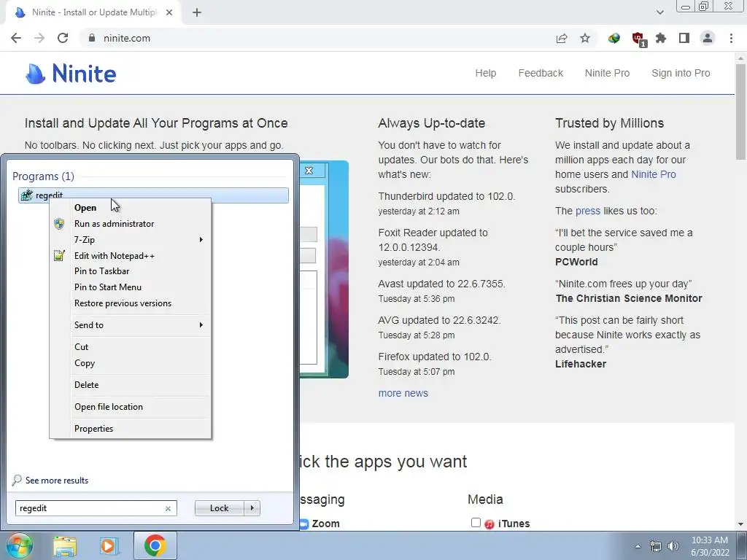747x560 pixels.
Task: Follow the more news link
Action: tap(403, 393)
